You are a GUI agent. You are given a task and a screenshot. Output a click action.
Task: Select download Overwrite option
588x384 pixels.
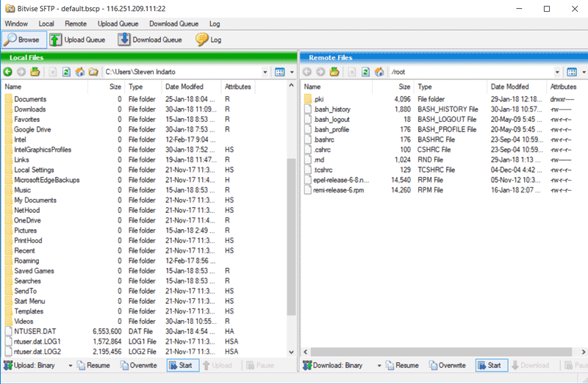point(448,365)
